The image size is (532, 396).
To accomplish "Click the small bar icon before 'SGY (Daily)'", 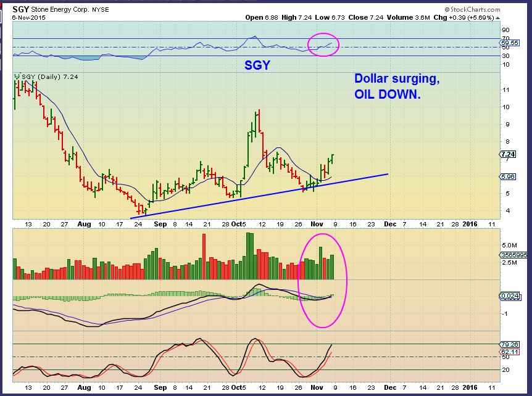I will [17, 77].
